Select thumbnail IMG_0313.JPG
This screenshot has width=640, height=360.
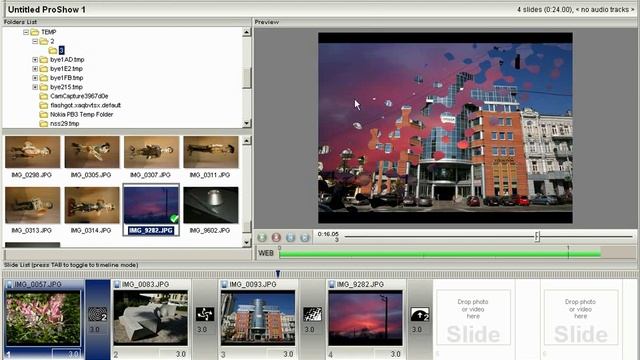pos(32,205)
